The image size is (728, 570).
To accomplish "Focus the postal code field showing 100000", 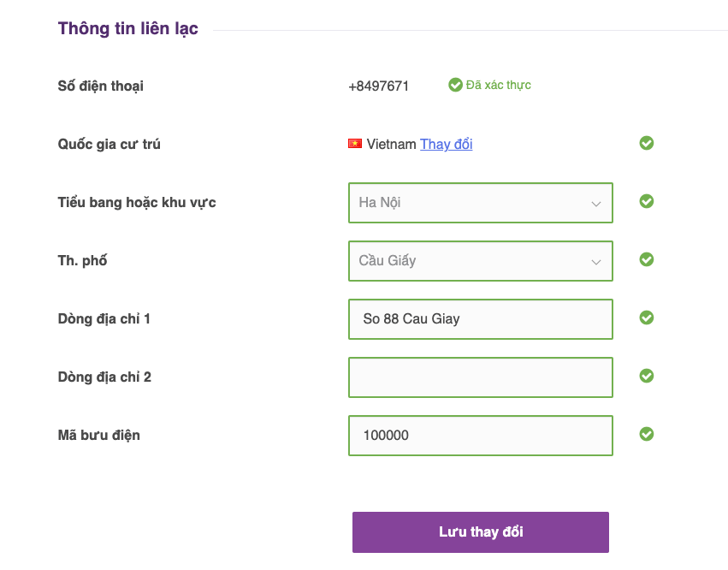I will (481, 436).
